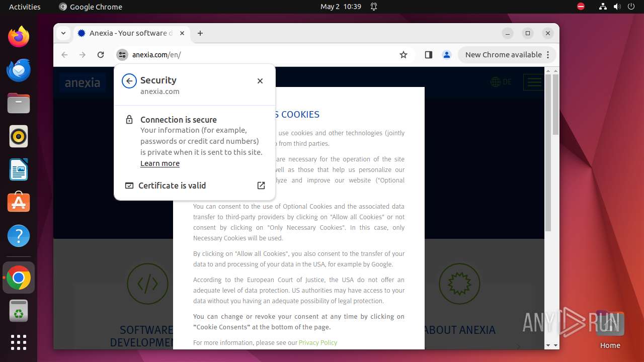Open the Learn more link

point(160,163)
